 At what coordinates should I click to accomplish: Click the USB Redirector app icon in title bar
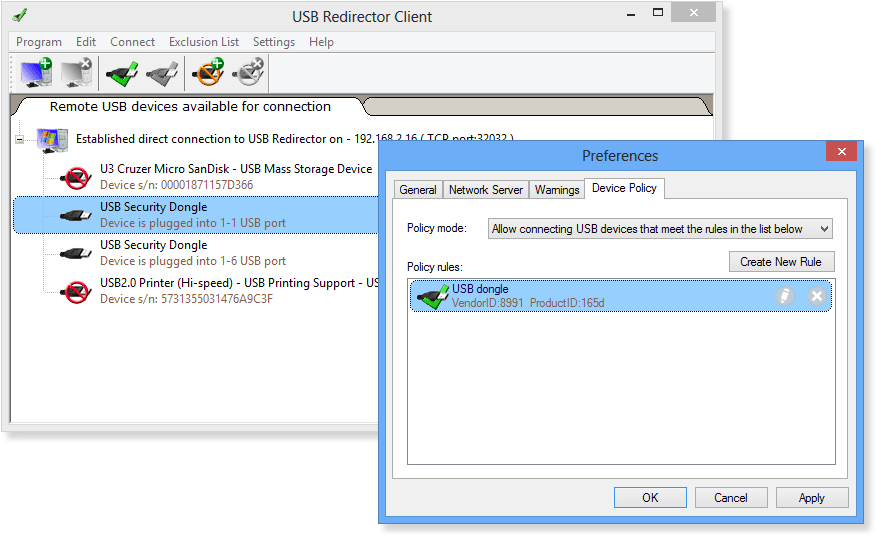tap(20, 15)
